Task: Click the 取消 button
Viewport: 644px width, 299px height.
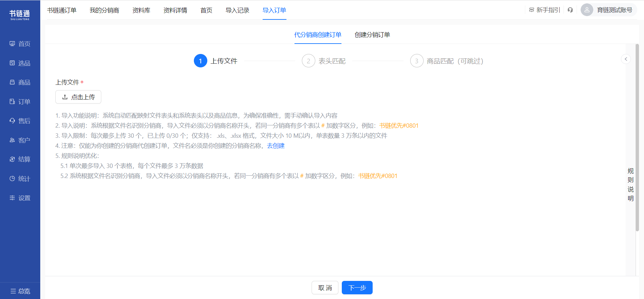Action: pos(325,288)
